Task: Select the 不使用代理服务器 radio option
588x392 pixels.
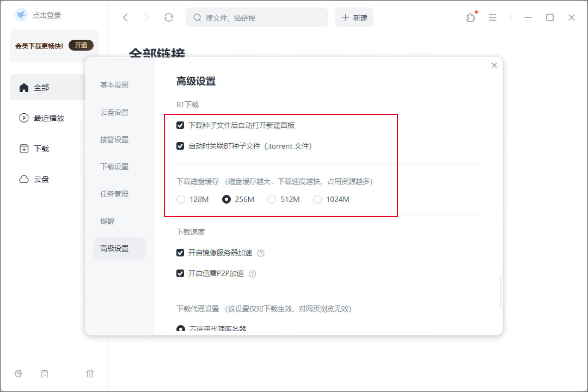Action: (180, 327)
